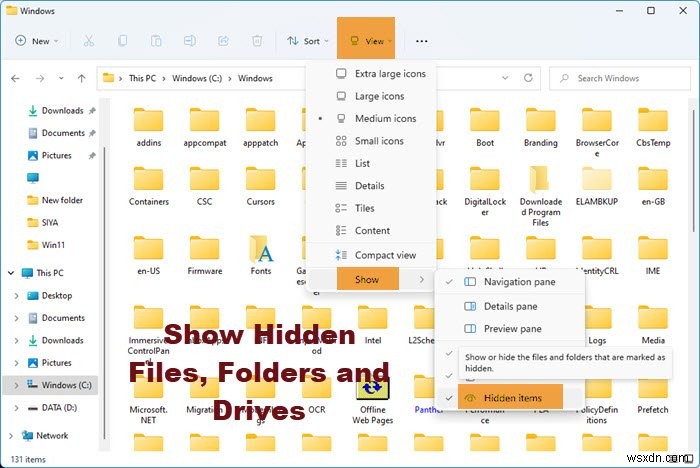This screenshot has width=700, height=468.
Task: Click the Cut scissors toolbar icon
Action: pyautogui.click(x=89, y=41)
